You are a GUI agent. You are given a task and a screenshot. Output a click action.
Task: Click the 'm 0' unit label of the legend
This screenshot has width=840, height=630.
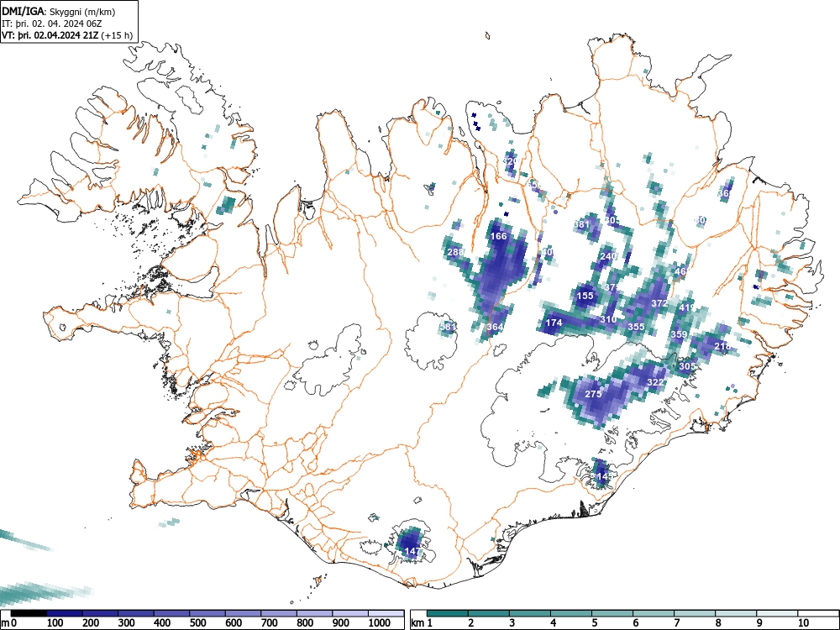click(8, 623)
